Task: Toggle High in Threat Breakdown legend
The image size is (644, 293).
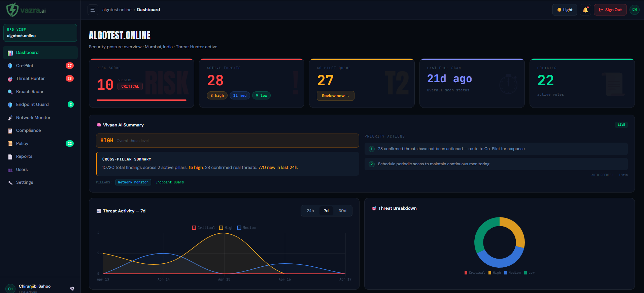Action: pyautogui.click(x=495, y=273)
